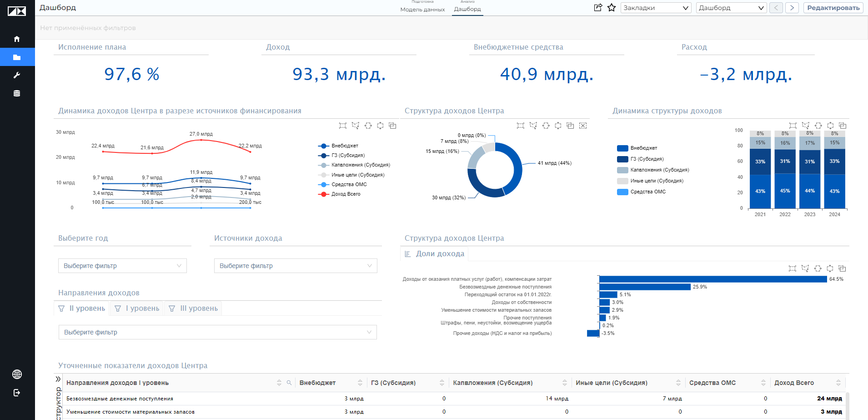The image size is (868, 420).
Task: Click the logout icon in sidebar
Action: [17, 393]
